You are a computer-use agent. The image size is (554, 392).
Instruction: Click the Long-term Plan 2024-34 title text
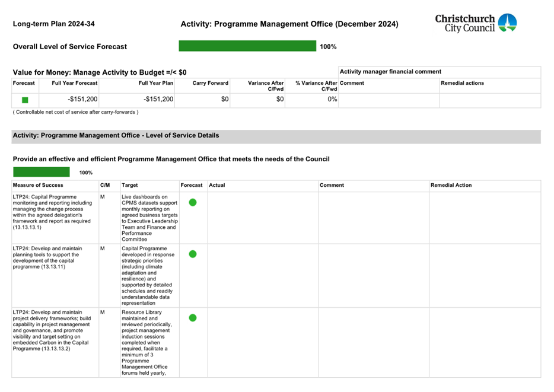point(53,24)
